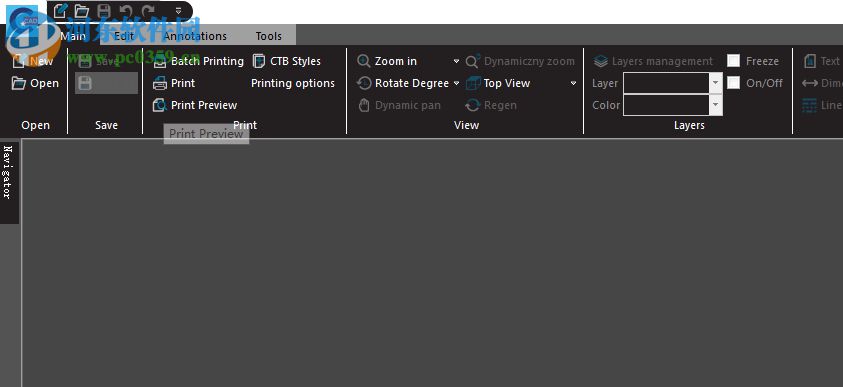
Task: Open the Annotations ribbon tab
Action: 195,36
